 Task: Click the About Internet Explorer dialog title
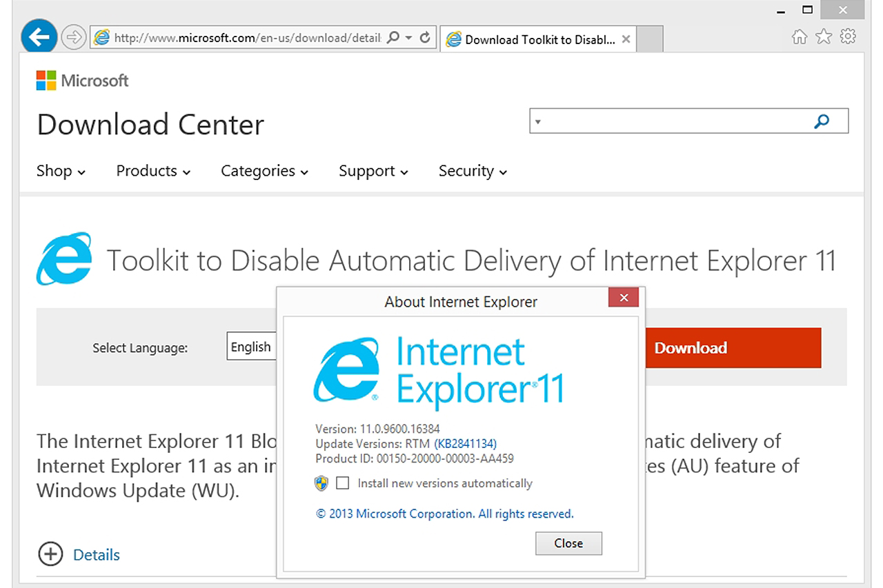(461, 301)
